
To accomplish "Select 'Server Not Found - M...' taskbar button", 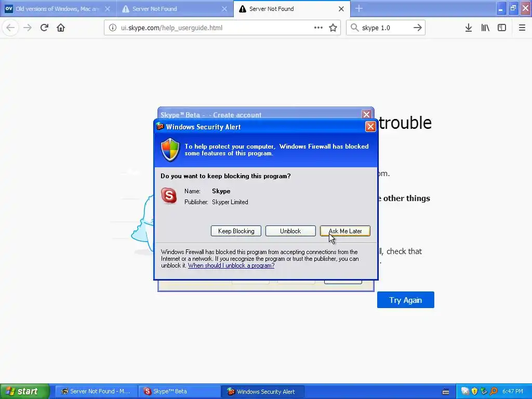I will (96, 392).
